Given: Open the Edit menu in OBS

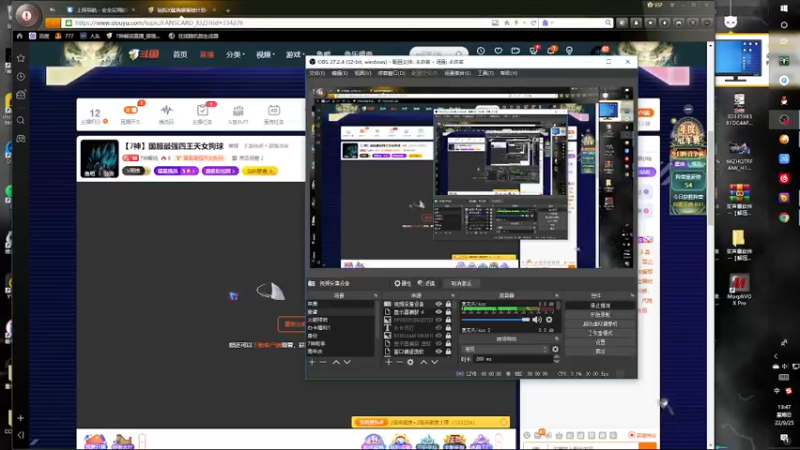Looking at the screenshot, I should [x=339, y=73].
